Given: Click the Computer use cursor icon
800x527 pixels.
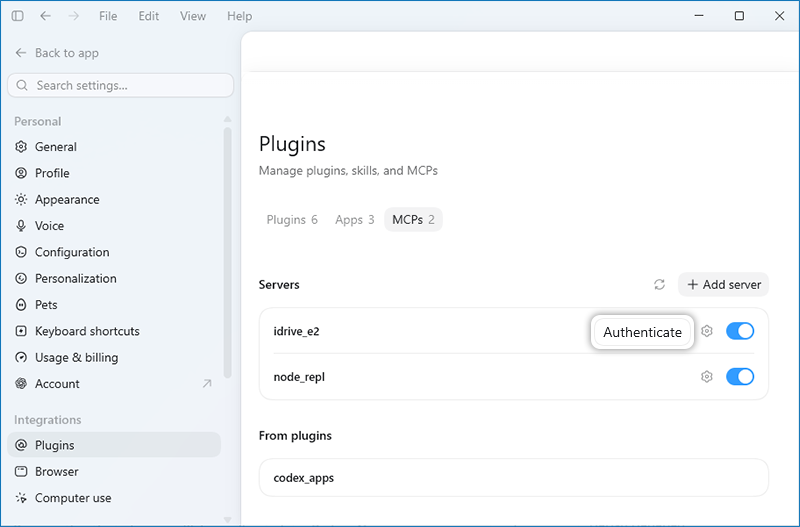Looking at the screenshot, I should click(21, 498).
